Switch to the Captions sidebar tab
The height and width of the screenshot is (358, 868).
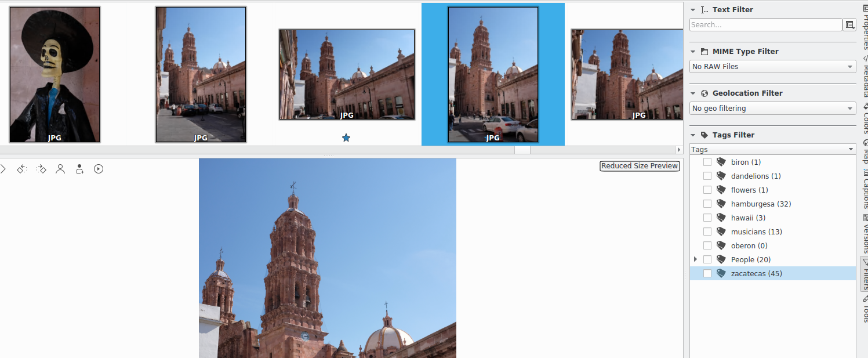coord(864,193)
